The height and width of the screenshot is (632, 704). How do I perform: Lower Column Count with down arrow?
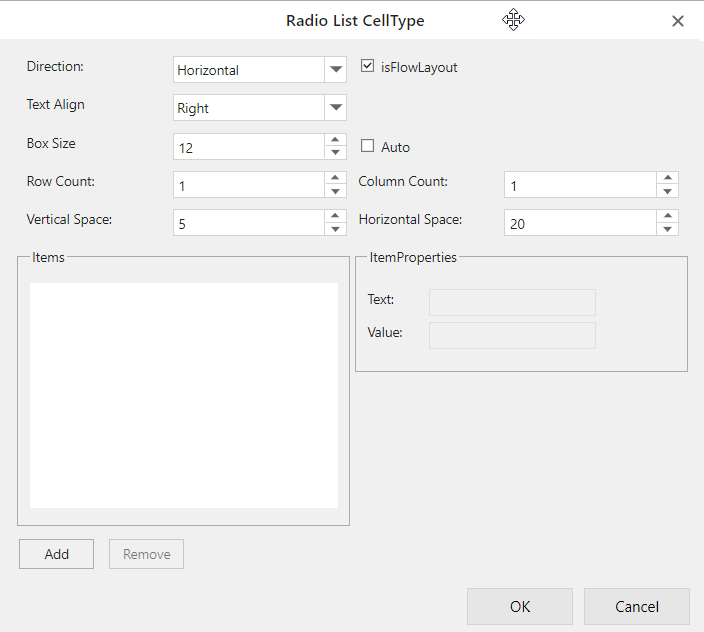click(667, 191)
